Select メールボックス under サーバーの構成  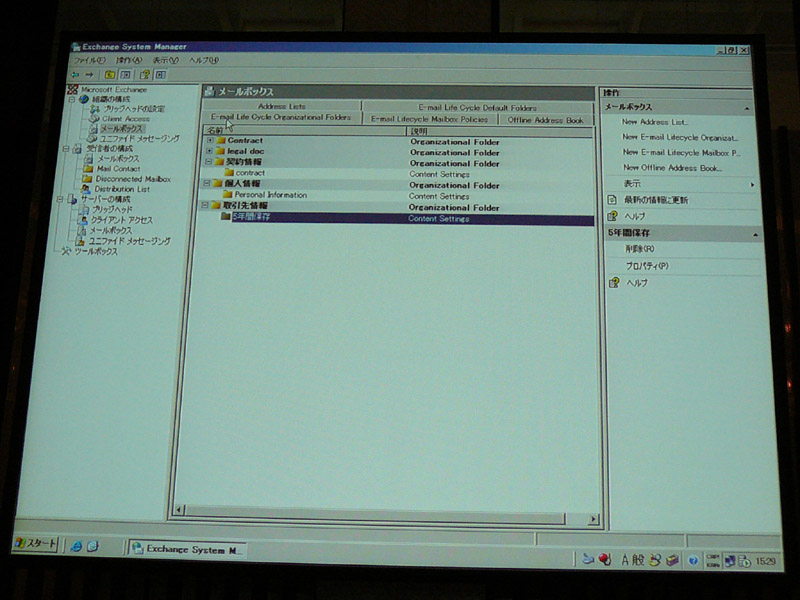tap(111, 231)
